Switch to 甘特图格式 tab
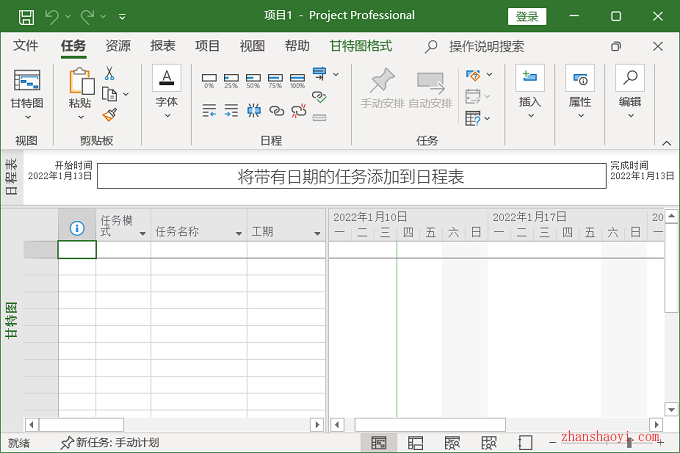The height and width of the screenshot is (453, 680). (x=361, y=46)
